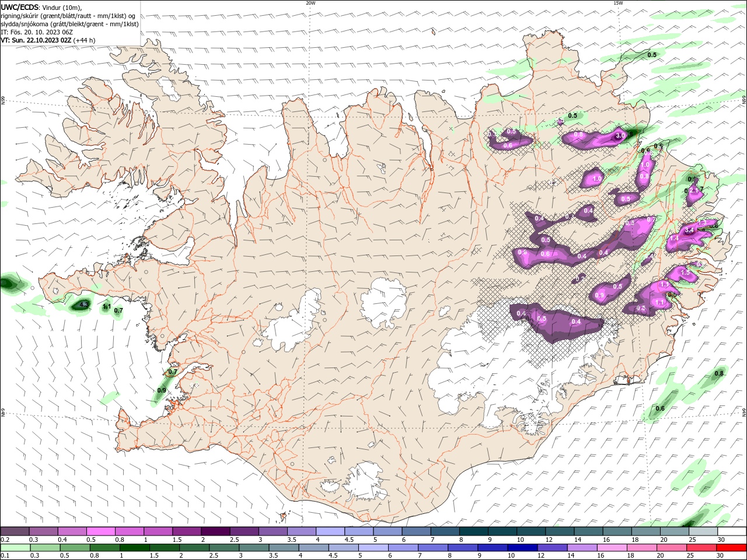Pick the darkest purple snow swatch for 2–2.5
The height and width of the screenshot is (560, 747).
(215, 531)
